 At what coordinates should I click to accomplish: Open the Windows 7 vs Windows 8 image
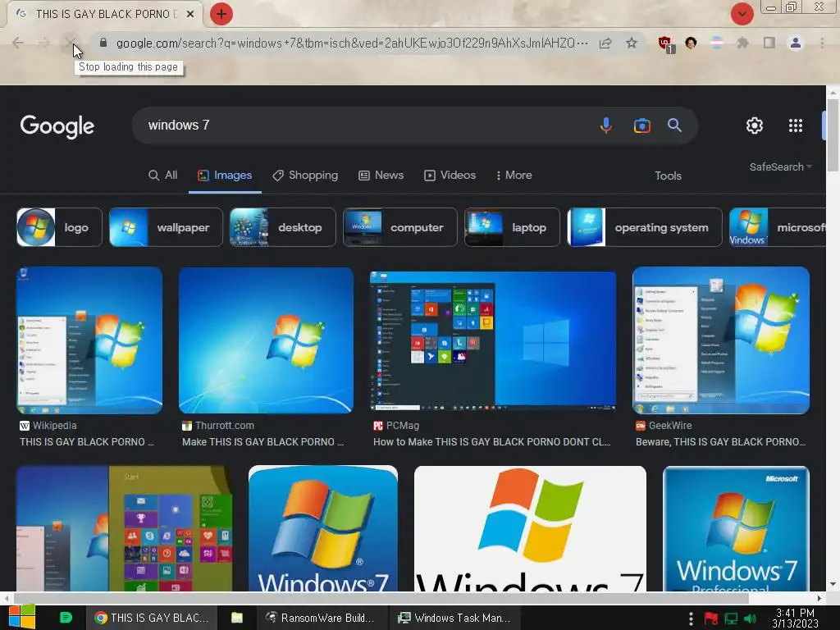125,528
